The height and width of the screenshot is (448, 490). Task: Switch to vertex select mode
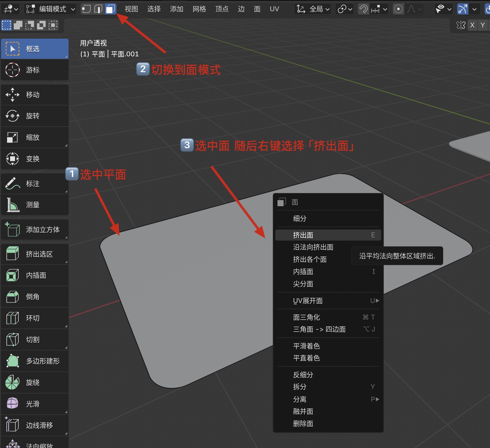point(86,9)
